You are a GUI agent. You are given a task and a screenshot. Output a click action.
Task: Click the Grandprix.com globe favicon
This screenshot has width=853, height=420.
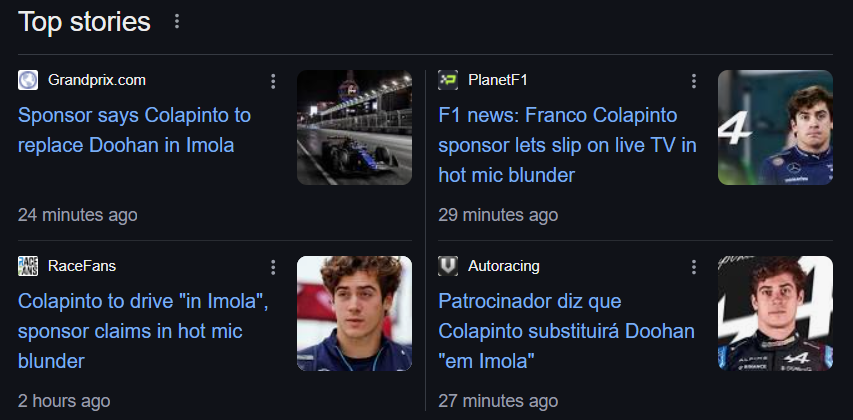pyautogui.click(x=28, y=80)
